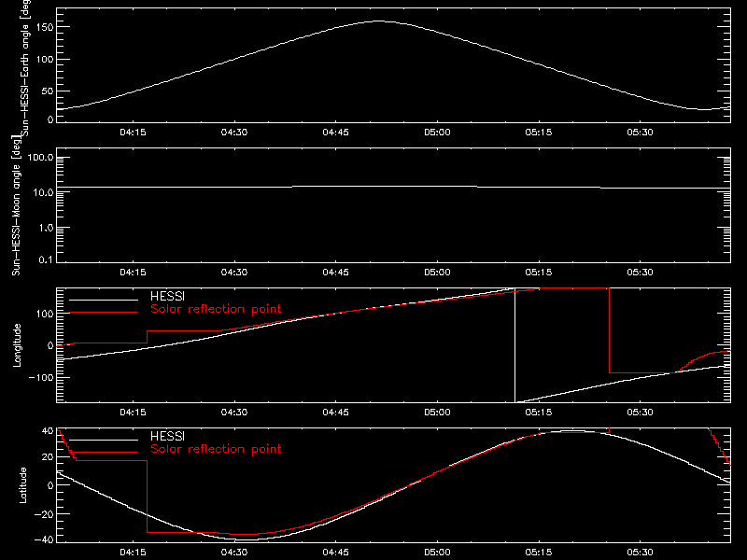Image resolution: width=747 pixels, height=560 pixels.
Task: Click the Longitude axis title
Action: click(17, 345)
